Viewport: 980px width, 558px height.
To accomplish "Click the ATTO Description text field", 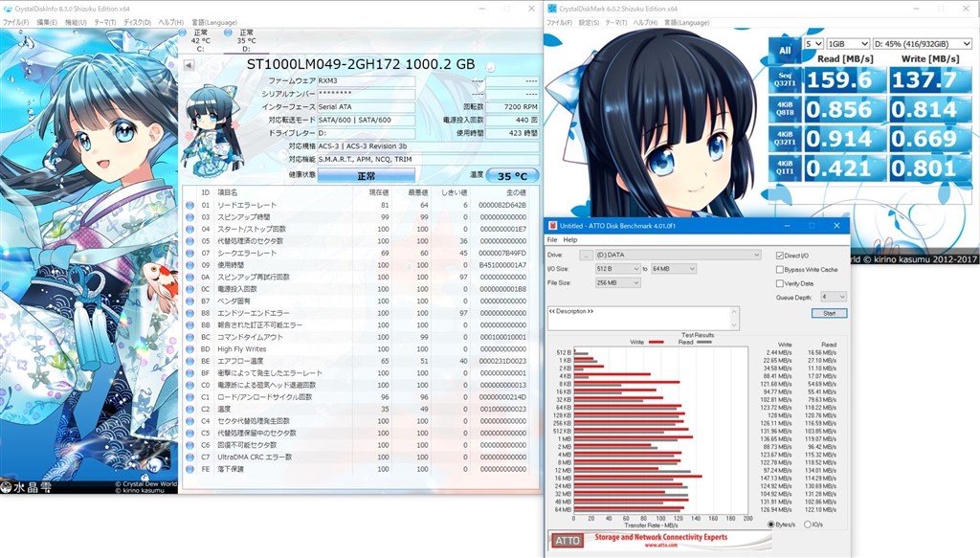I will [638, 318].
